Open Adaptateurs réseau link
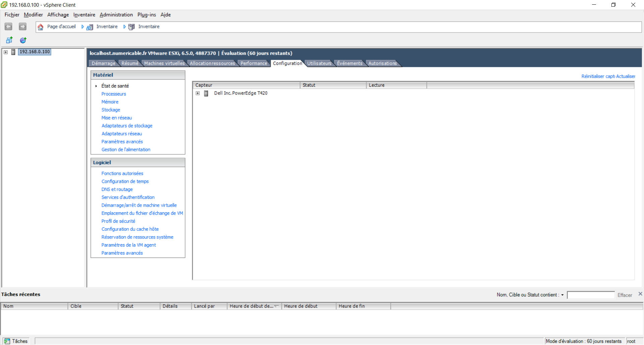Screen dimensions: 644x345 [x=121, y=134]
